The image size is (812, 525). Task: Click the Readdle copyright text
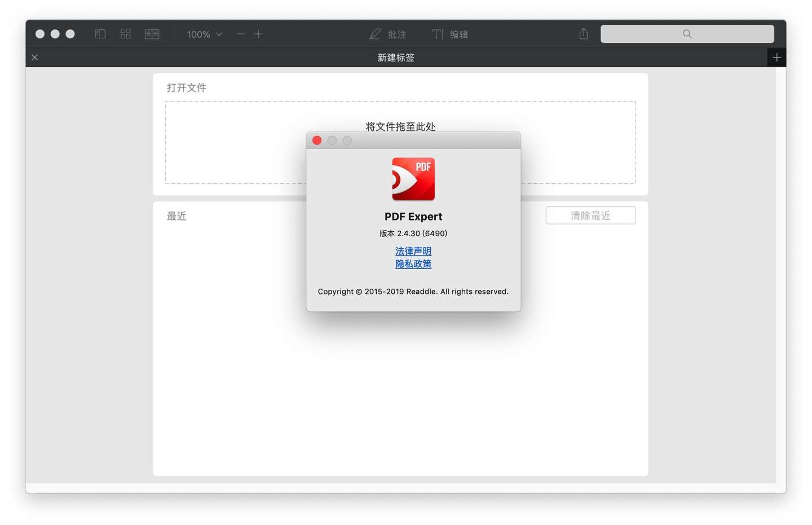point(413,292)
